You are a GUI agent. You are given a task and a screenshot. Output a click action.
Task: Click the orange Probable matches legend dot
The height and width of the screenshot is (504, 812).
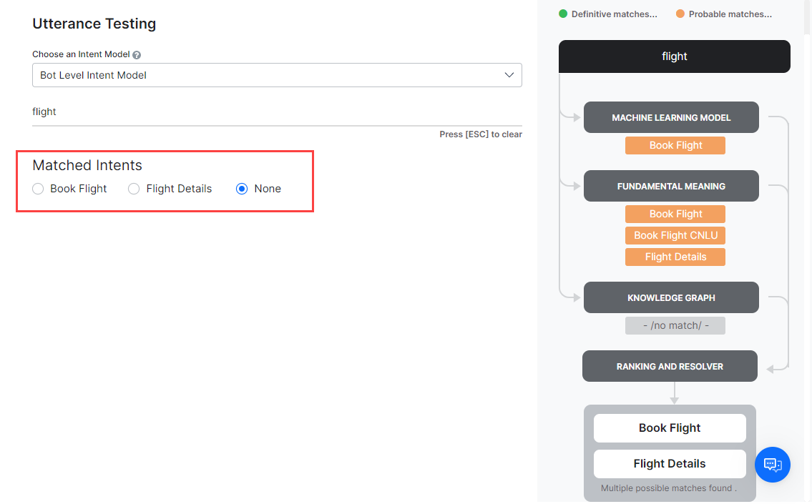(x=680, y=14)
